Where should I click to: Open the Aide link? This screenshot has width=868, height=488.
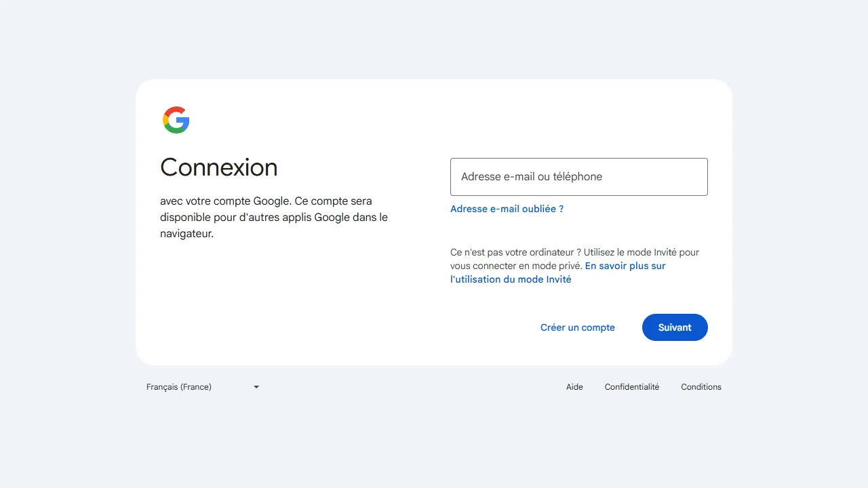[574, 387]
